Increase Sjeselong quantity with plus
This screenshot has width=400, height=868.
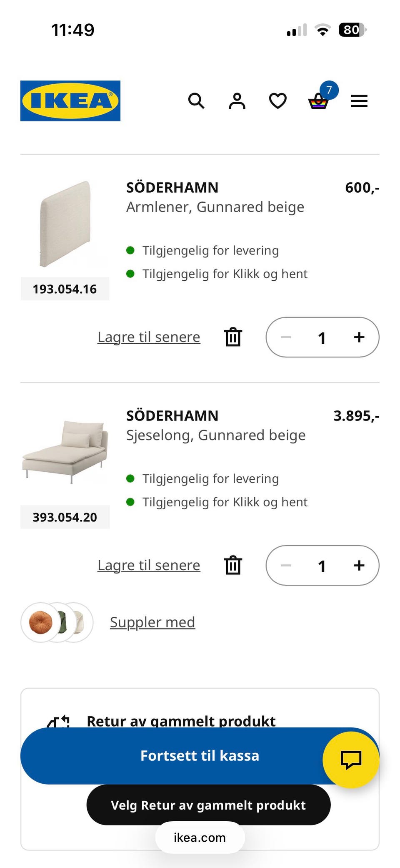(x=359, y=566)
